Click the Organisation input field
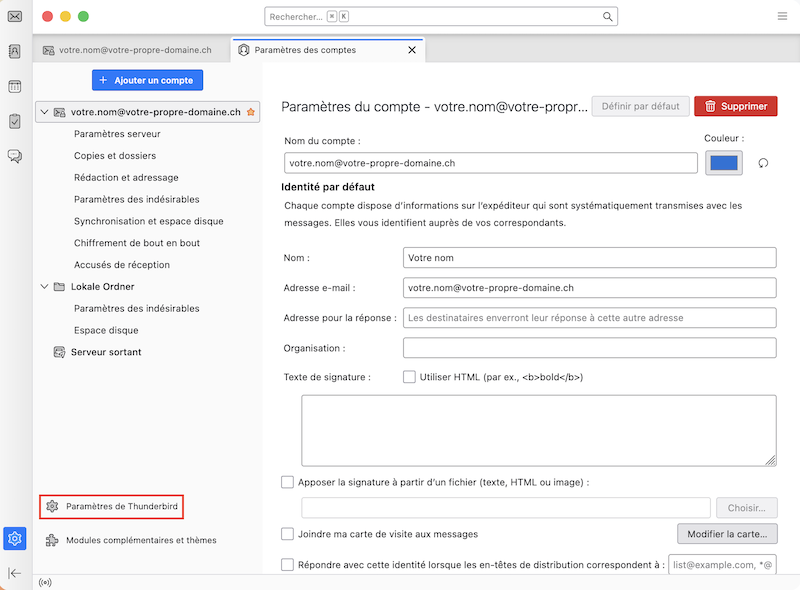This screenshot has height=590, width=800. (x=590, y=348)
